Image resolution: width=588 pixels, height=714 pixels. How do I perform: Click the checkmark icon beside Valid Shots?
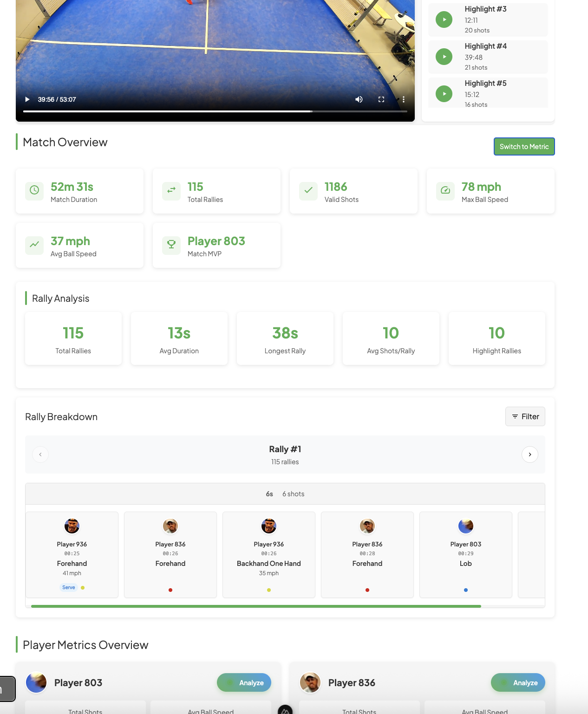click(x=307, y=191)
